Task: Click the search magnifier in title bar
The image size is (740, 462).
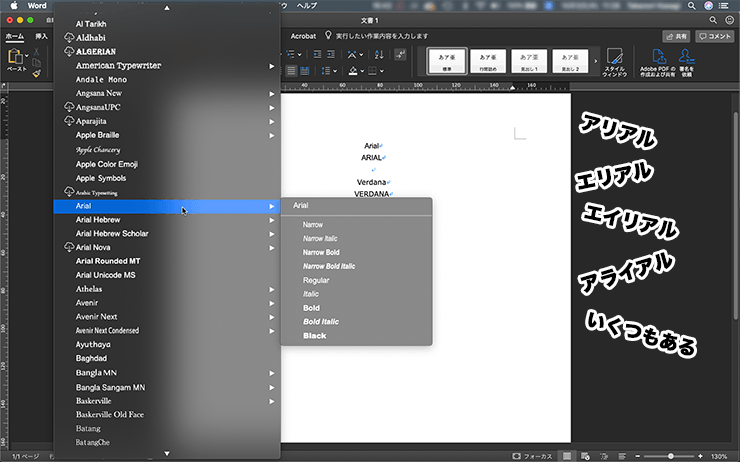Action: [712, 19]
